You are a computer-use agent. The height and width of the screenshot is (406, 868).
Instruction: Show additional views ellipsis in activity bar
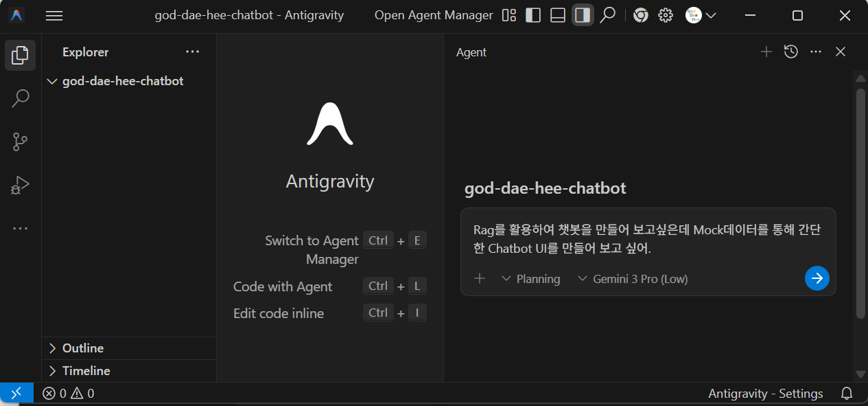click(21, 228)
